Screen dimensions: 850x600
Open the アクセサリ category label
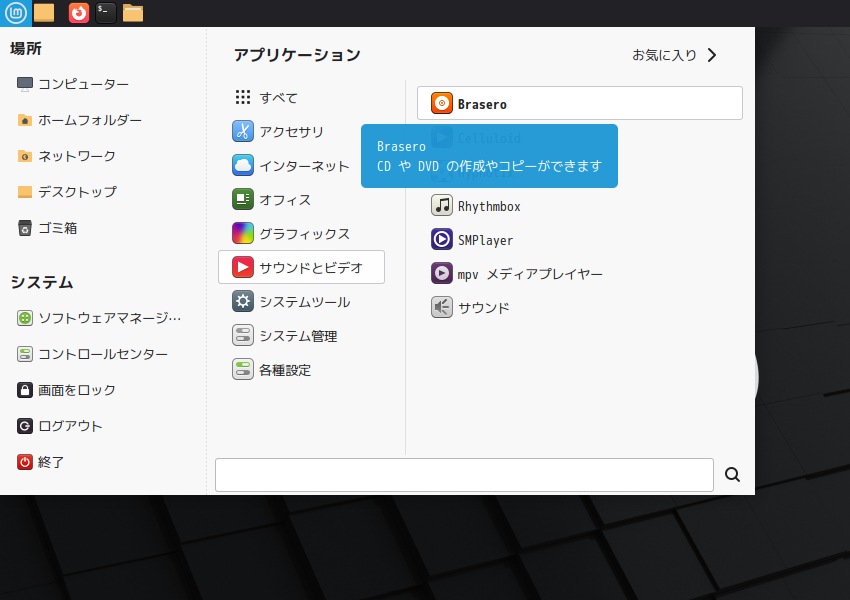[292, 132]
